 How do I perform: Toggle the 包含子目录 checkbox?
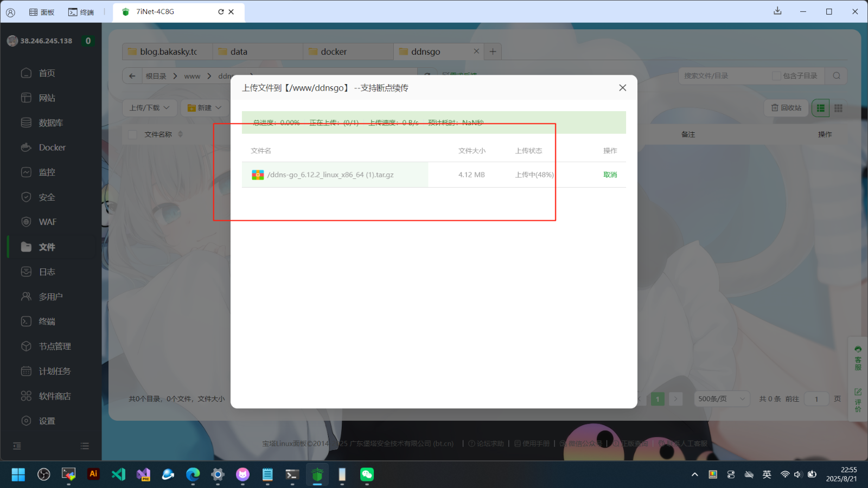[x=776, y=76]
